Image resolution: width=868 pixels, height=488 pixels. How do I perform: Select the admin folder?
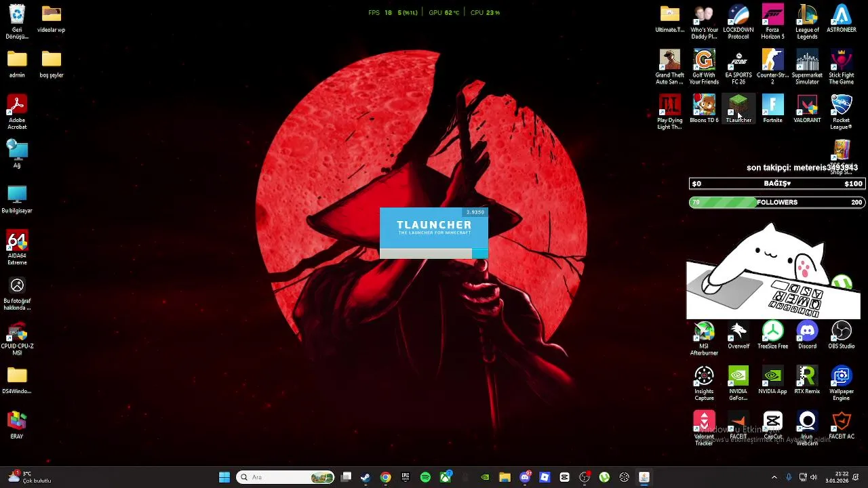tap(17, 64)
